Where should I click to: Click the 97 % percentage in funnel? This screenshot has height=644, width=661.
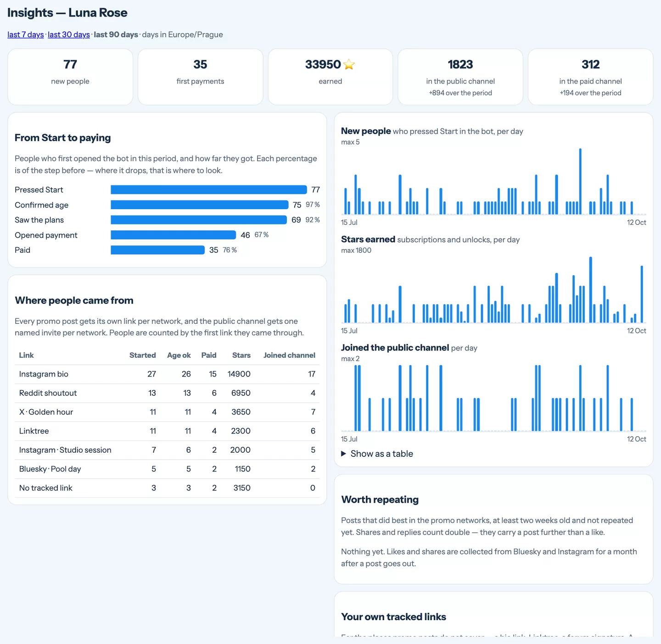tap(313, 205)
